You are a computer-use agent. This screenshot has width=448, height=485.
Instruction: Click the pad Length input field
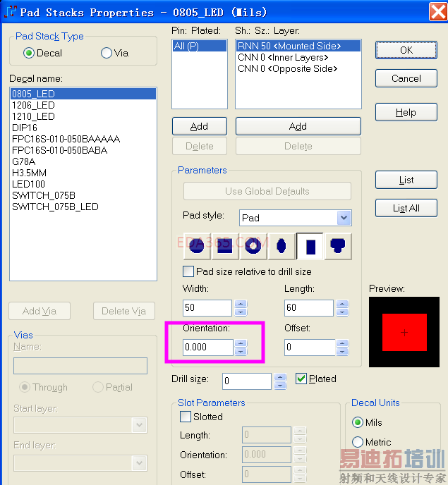click(x=309, y=308)
